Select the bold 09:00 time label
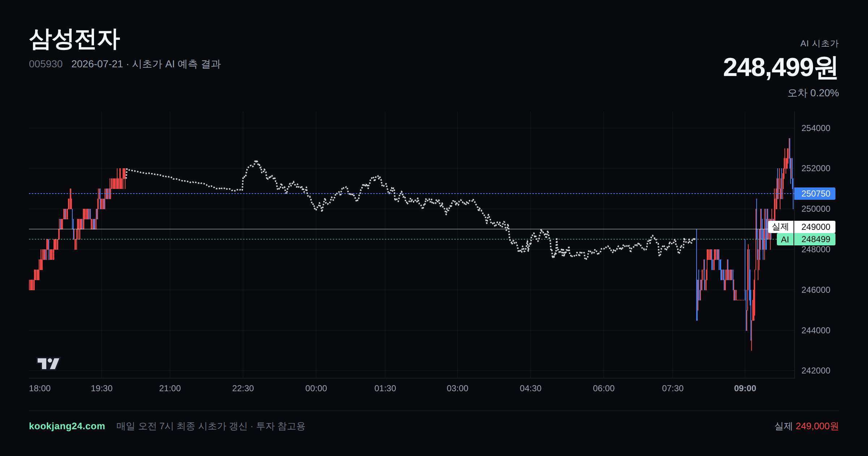This screenshot has width=868, height=456. pos(745,388)
